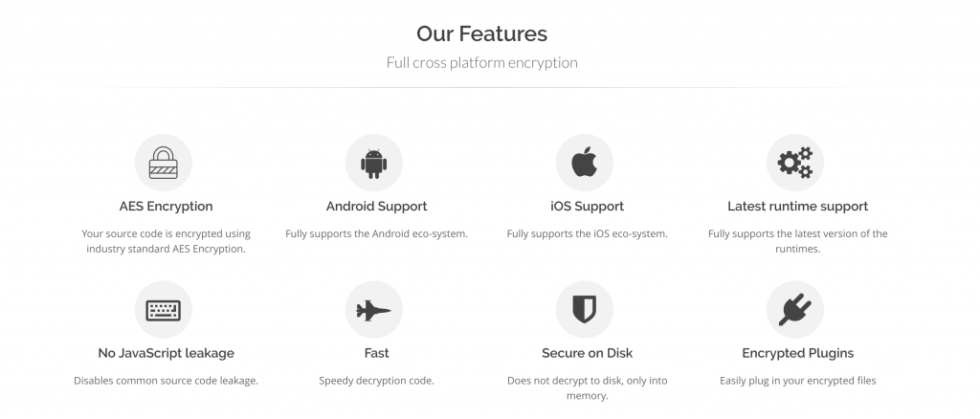Select the iOS Support heading

click(x=587, y=206)
